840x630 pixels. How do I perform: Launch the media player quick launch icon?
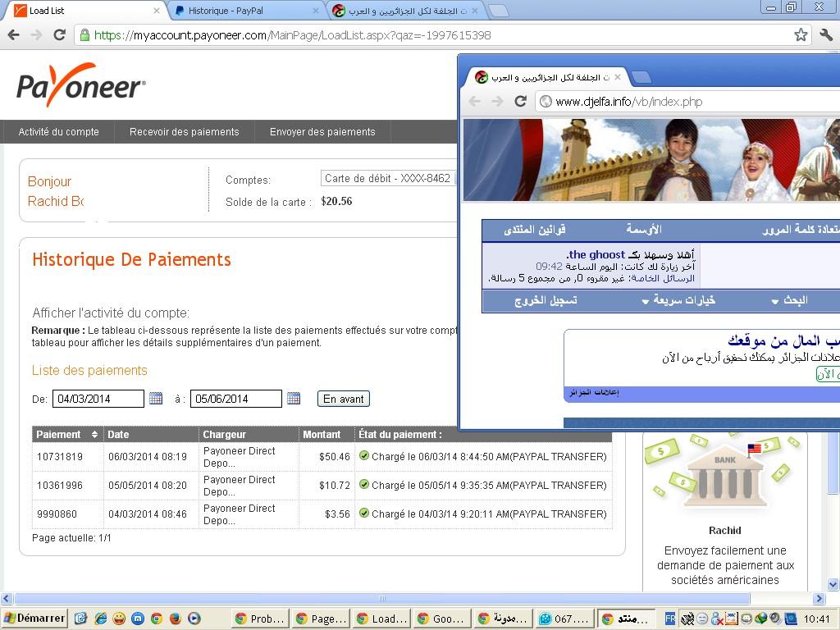coord(194,619)
